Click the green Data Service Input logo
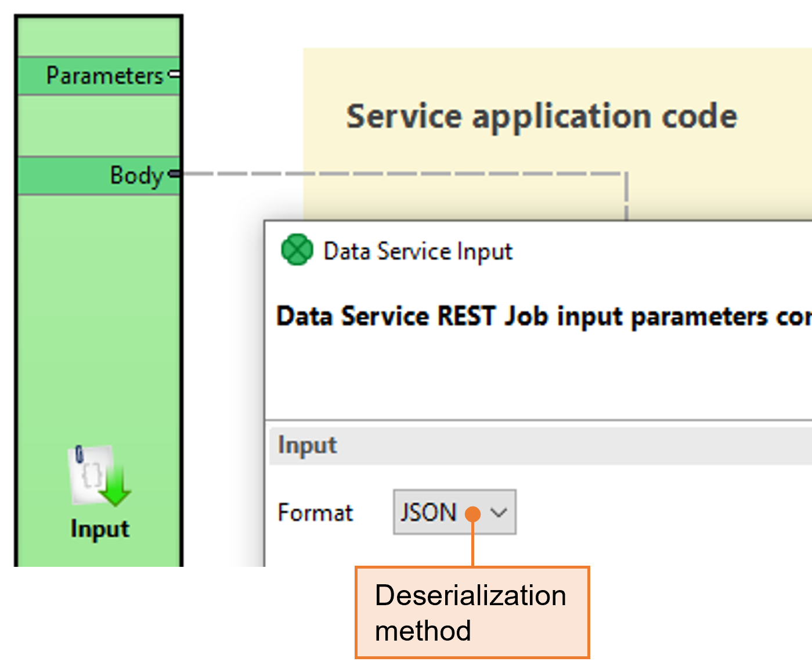This screenshot has width=812, height=665. coord(297,250)
